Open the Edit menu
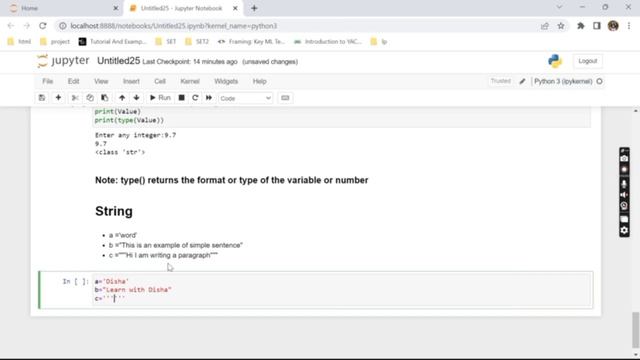 (x=73, y=81)
